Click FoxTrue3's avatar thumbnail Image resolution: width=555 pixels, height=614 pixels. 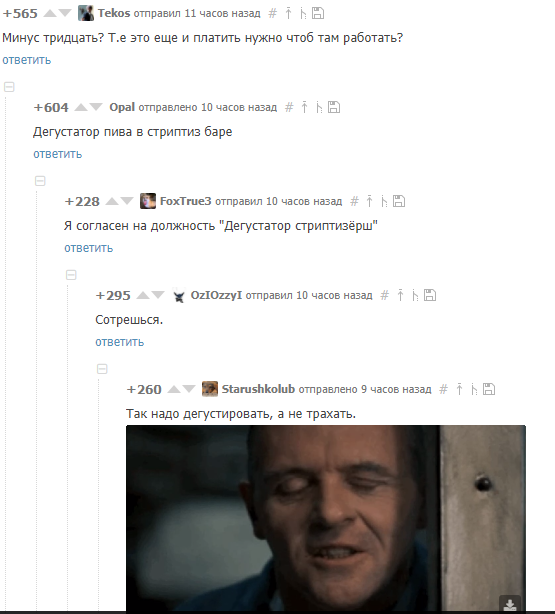(148, 201)
